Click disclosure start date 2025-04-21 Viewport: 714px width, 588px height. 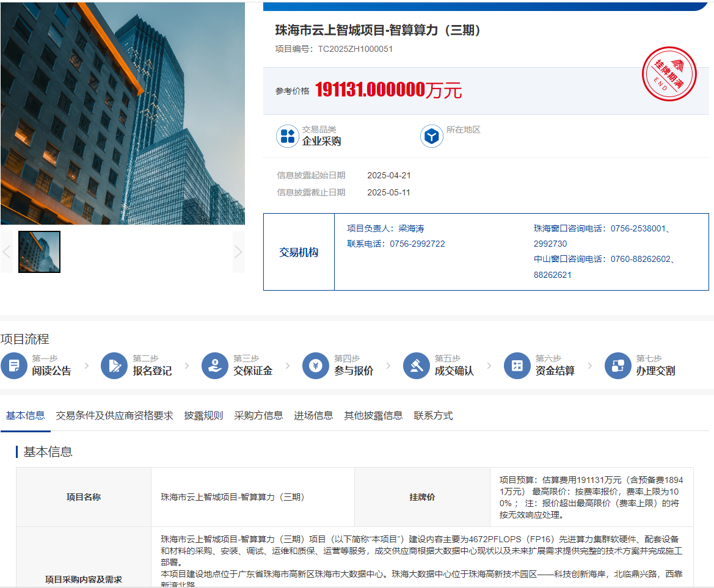tap(389, 175)
